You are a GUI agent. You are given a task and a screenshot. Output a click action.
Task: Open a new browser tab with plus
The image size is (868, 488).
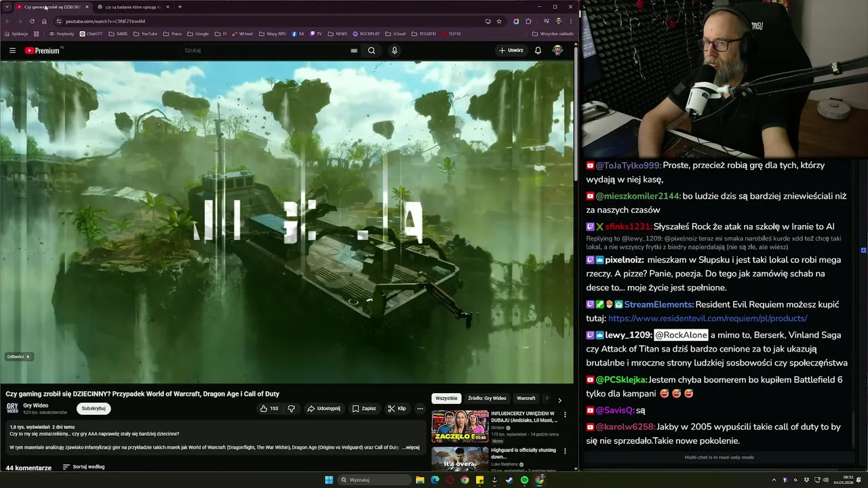coord(180,7)
